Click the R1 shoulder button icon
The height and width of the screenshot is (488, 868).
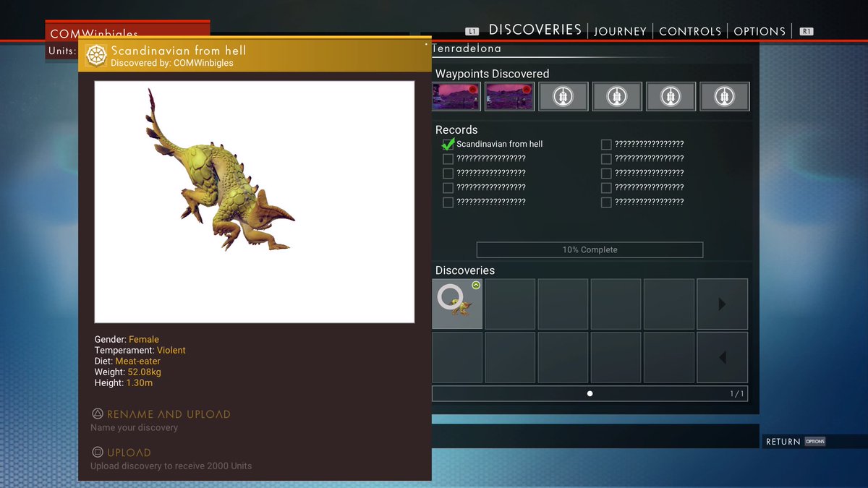(807, 31)
